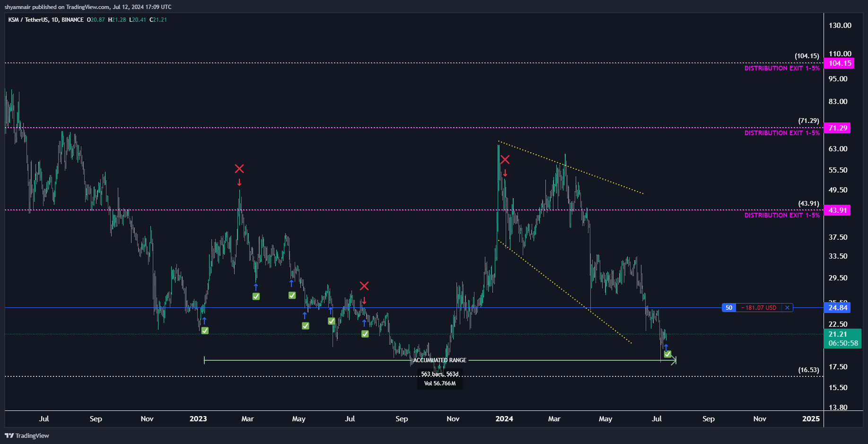Click the 13.80 price scale value
Image resolution: width=868 pixels, height=444 pixels.
tap(838, 408)
